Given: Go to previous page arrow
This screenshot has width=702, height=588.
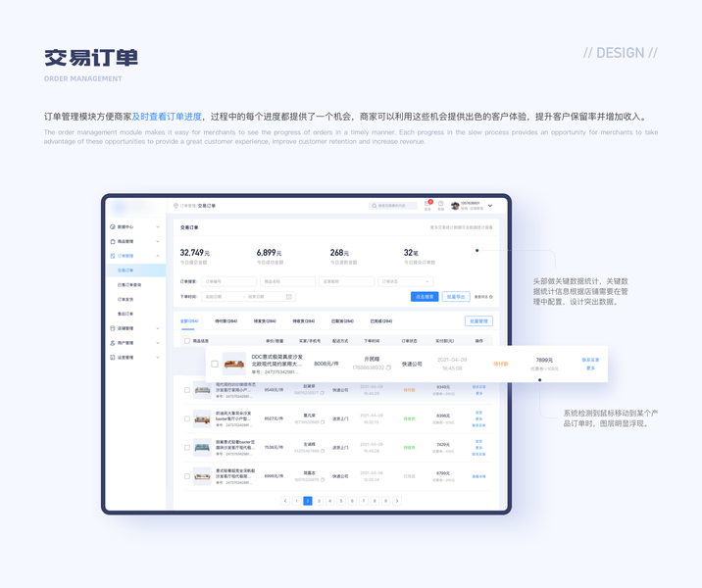Looking at the screenshot, I should (285, 501).
